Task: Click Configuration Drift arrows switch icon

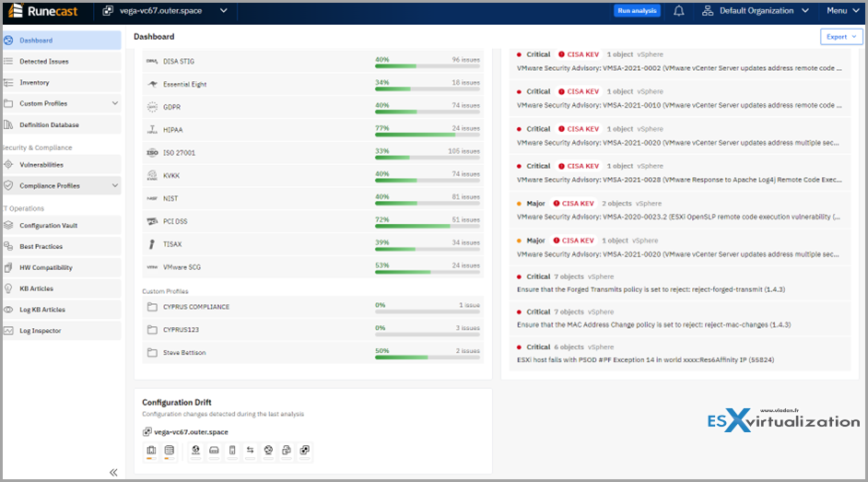Action: click(251, 451)
